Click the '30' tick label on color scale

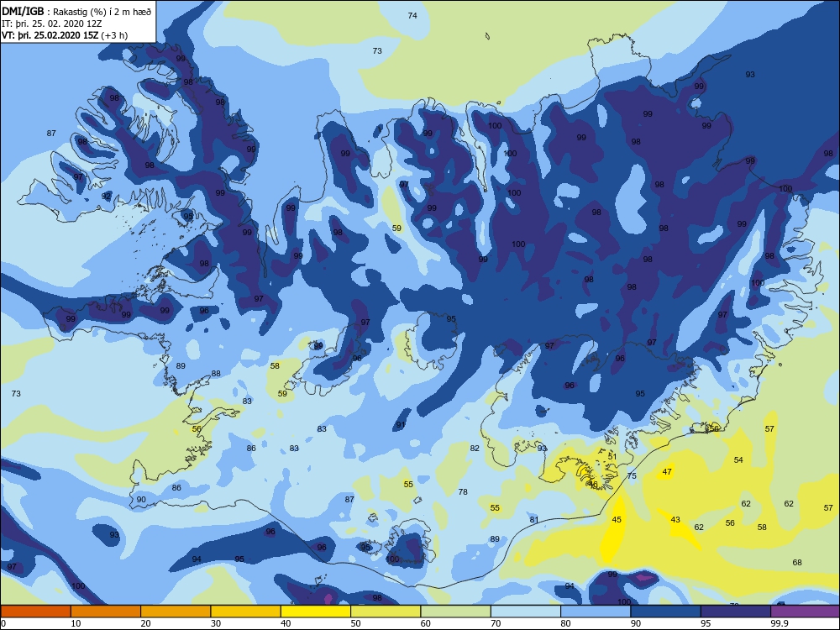point(216,623)
